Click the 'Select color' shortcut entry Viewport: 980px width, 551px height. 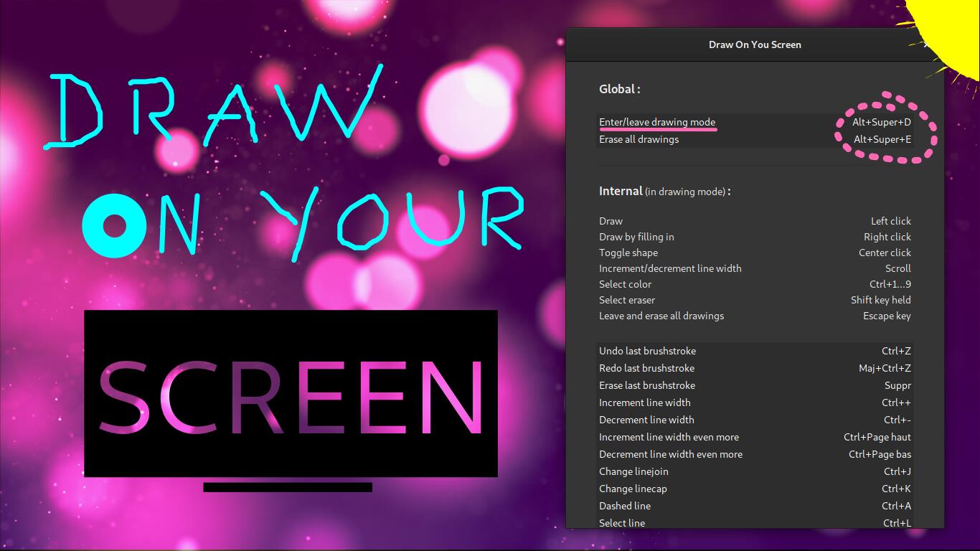(x=625, y=284)
